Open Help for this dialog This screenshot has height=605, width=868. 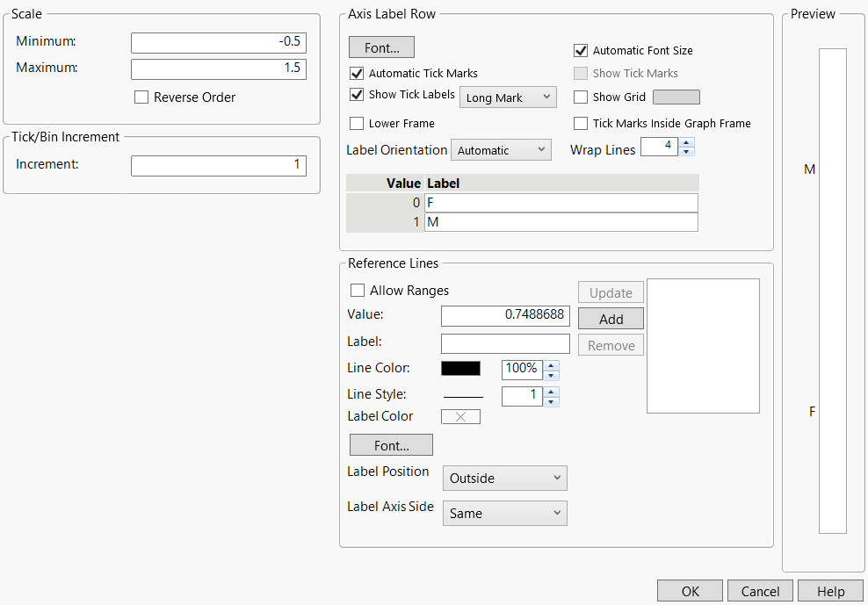point(830,590)
